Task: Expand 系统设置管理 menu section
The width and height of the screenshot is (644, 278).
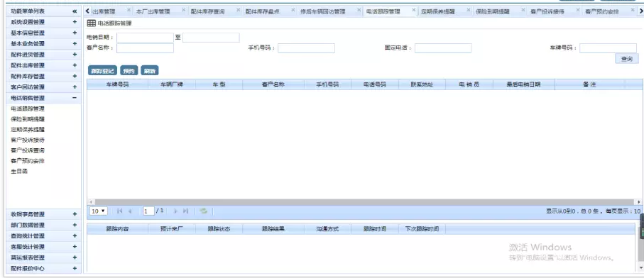Action: pos(75,22)
